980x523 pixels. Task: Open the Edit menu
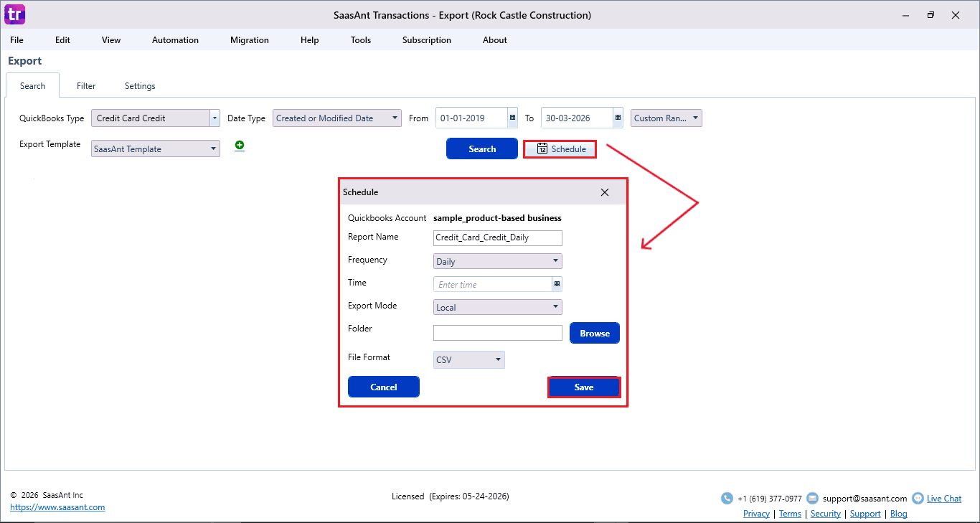tap(63, 40)
